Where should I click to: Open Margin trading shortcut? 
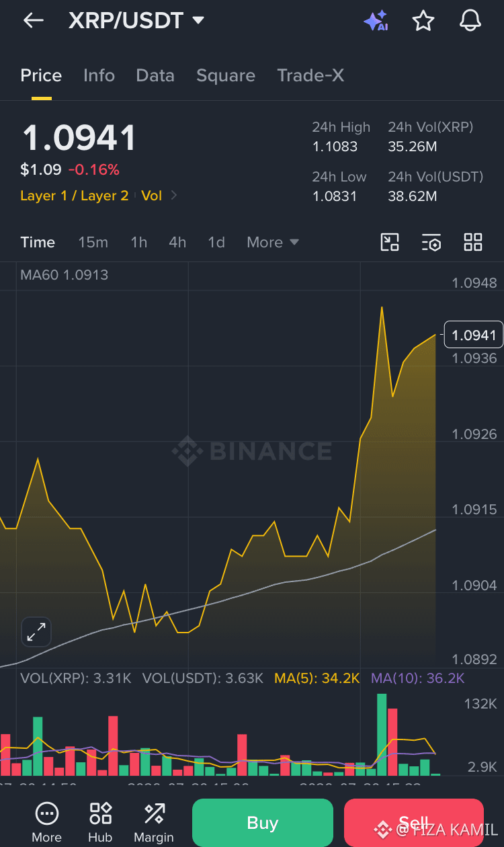pos(154,822)
